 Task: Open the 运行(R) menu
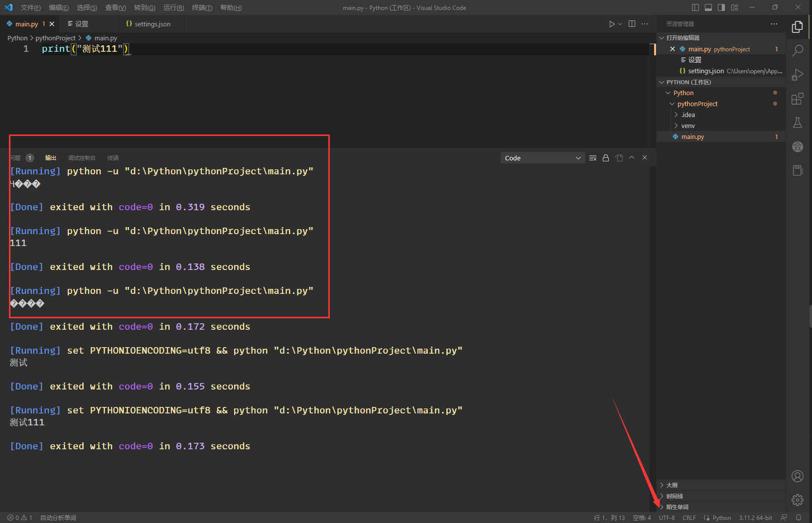[173, 7]
